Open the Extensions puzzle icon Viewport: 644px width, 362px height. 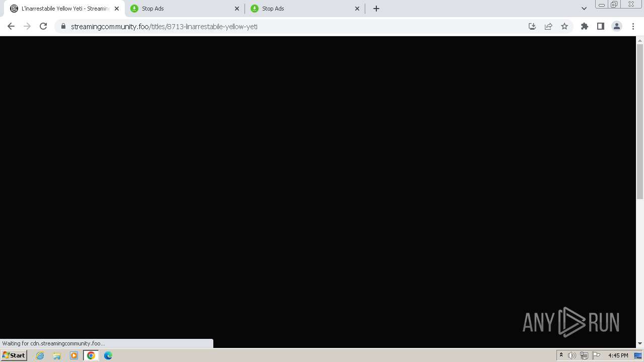pyautogui.click(x=585, y=26)
